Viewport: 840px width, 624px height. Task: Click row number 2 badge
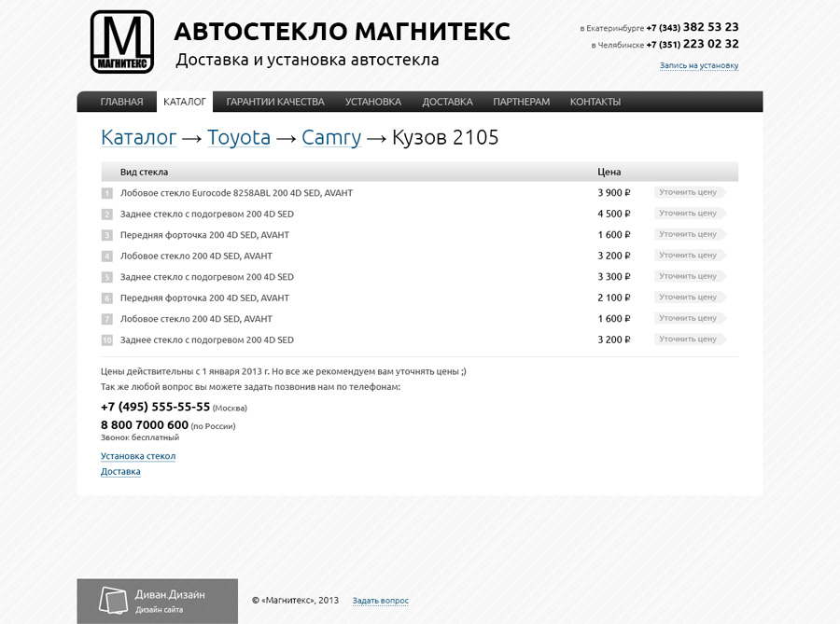(107, 215)
